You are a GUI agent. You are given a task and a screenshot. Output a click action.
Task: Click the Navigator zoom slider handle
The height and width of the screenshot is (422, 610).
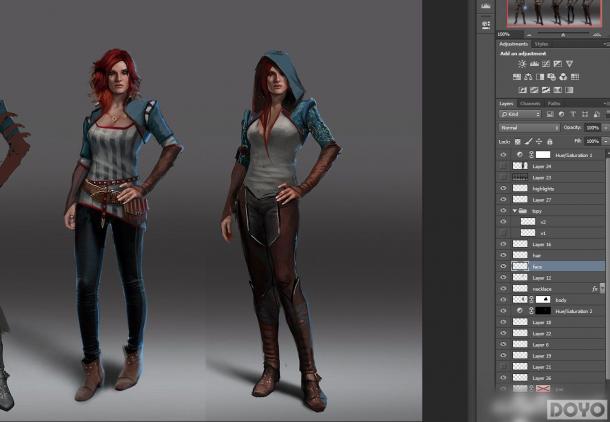coord(563,35)
